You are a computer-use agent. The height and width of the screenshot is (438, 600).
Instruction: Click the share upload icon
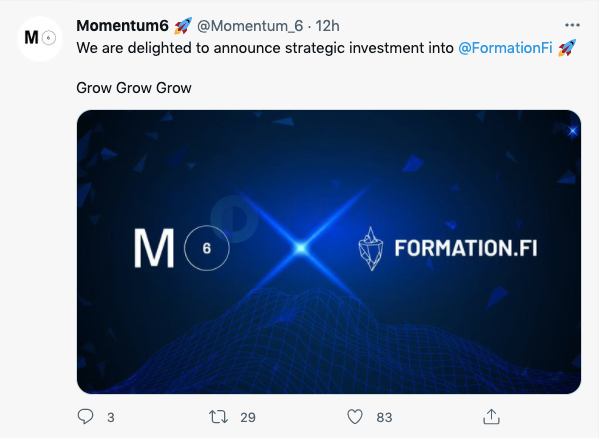pyautogui.click(x=491, y=417)
